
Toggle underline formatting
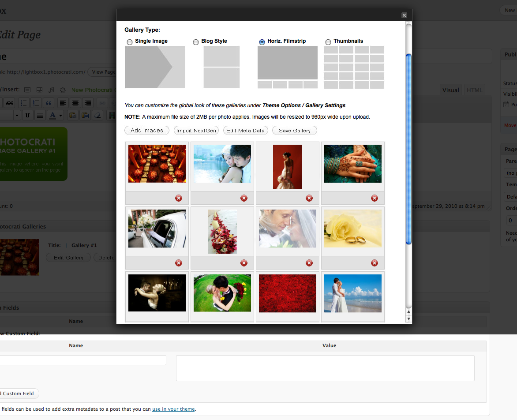coord(27,116)
